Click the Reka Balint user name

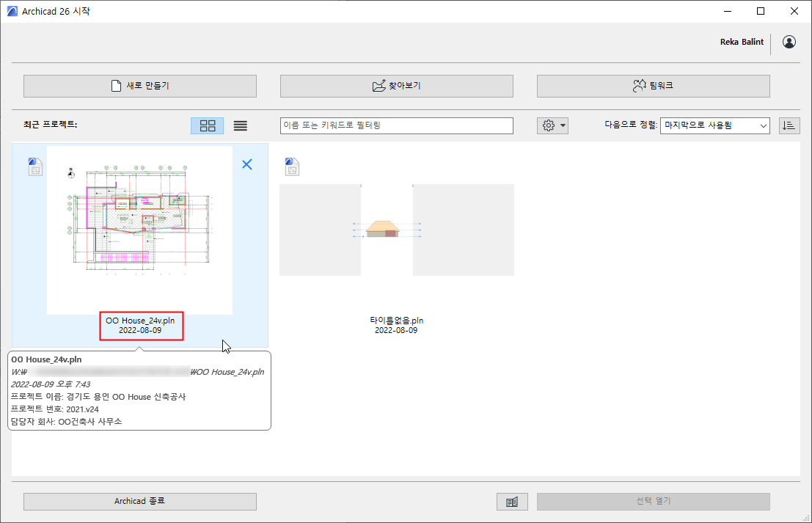coord(742,42)
